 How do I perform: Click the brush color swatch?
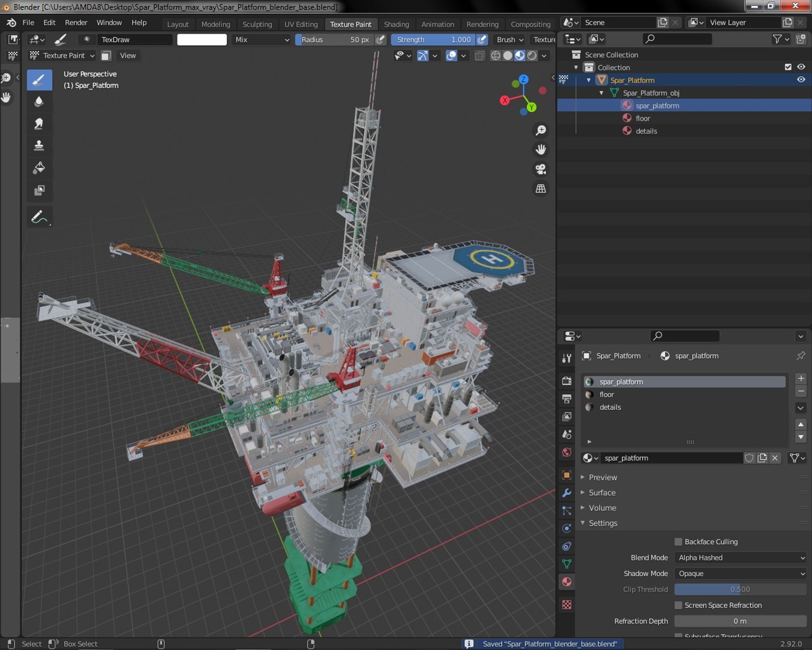click(202, 39)
